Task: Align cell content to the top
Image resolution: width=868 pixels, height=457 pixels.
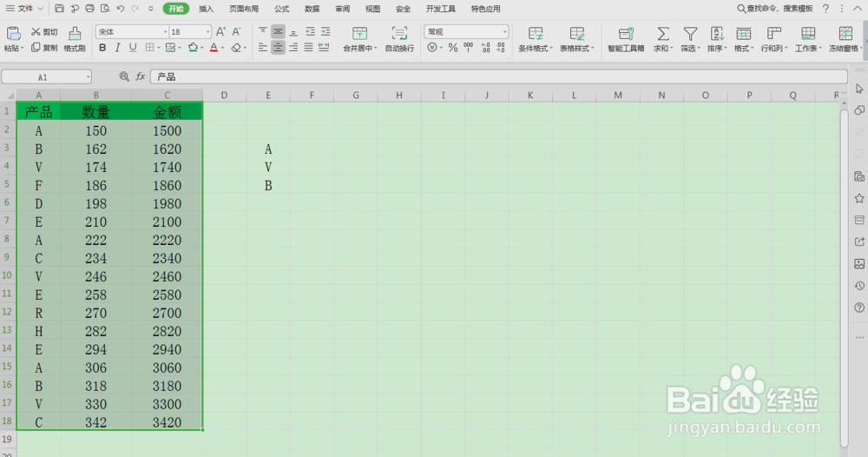Action: (x=263, y=32)
